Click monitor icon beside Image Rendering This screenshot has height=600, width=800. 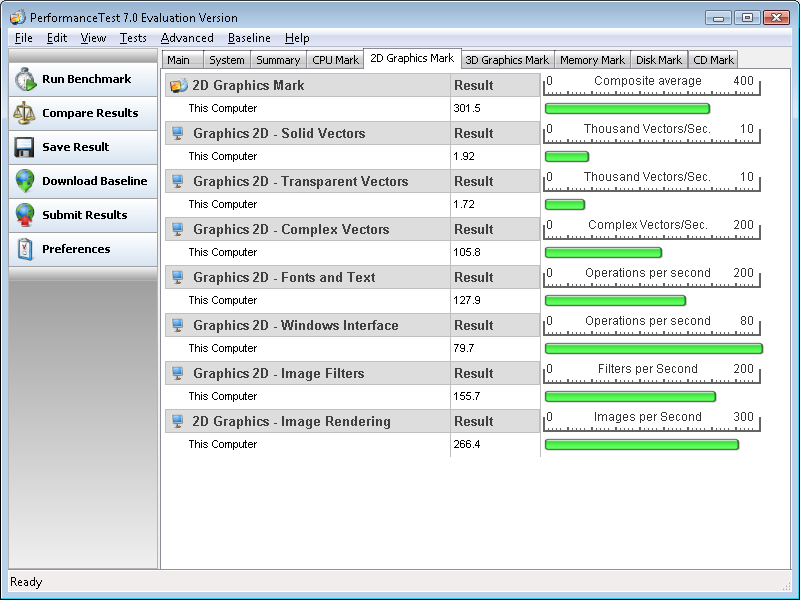point(178,421)
